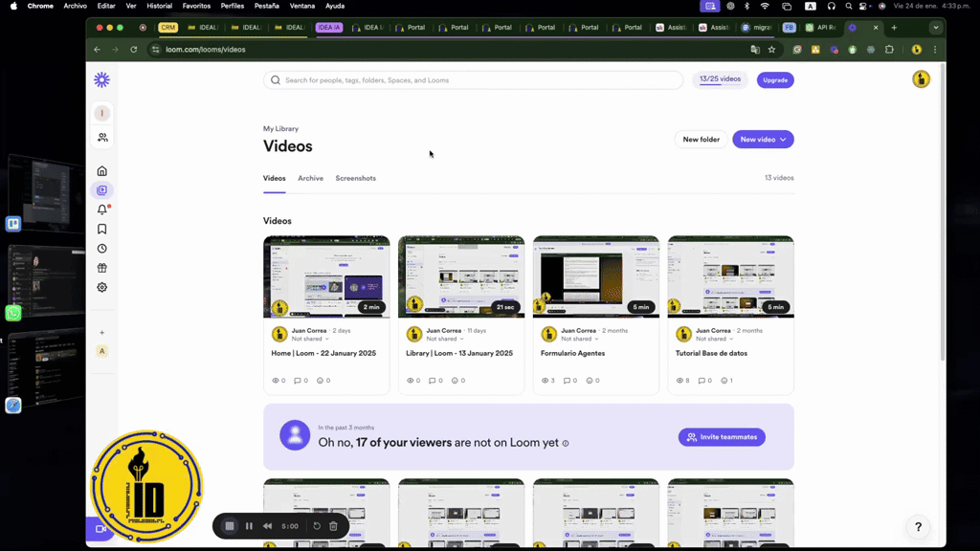Open the help question mark button
Viewport: 980px width, 551px height.
point(918,527)
